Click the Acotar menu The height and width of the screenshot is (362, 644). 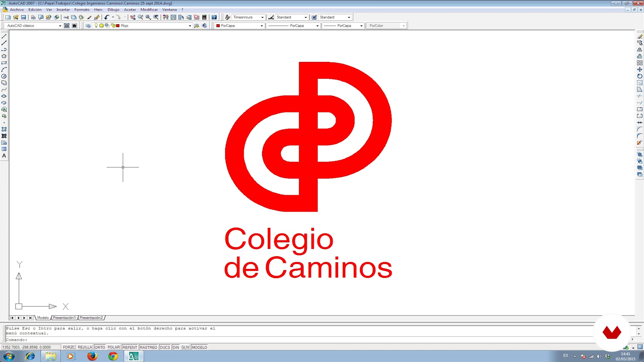(130, 10)
